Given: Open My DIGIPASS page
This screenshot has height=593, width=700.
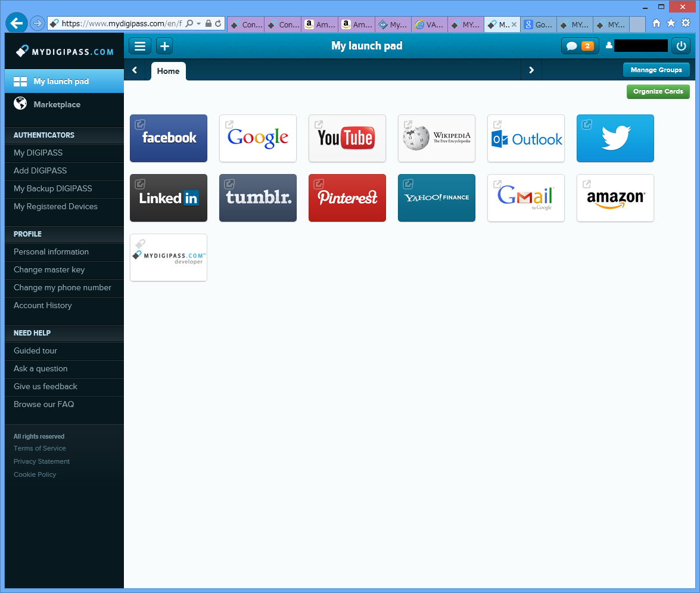Looking at the screenshot, I should [64, 153].
